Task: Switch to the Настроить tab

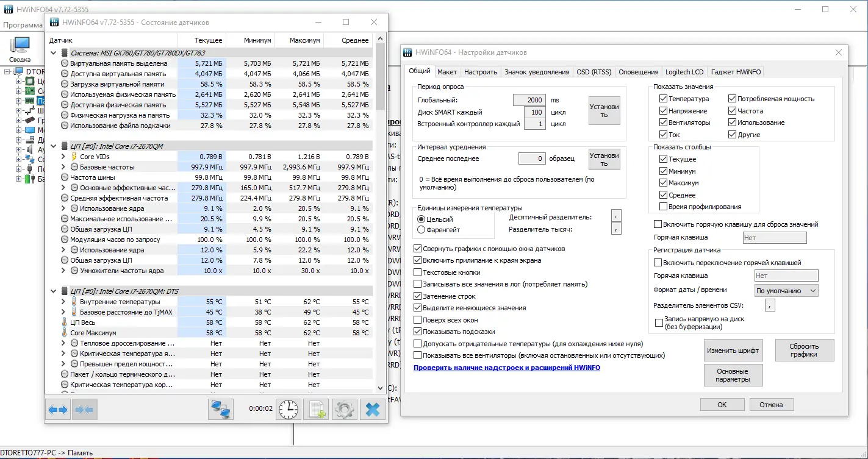Action: click(481, 72)
